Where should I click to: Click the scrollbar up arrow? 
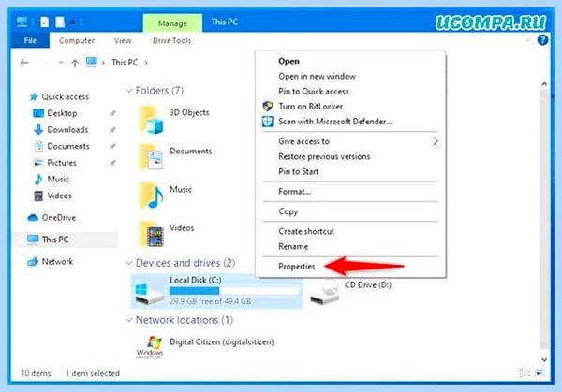point(544,84)
